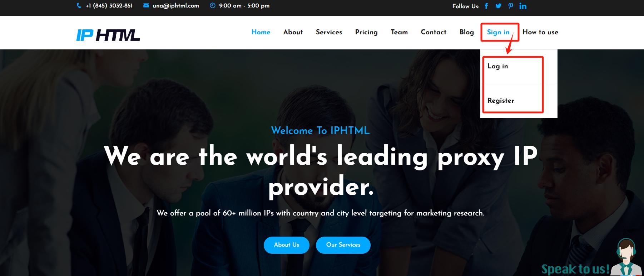644x276 pixels.
Task: Open the Contact nav link
Action: click(434, 32)
